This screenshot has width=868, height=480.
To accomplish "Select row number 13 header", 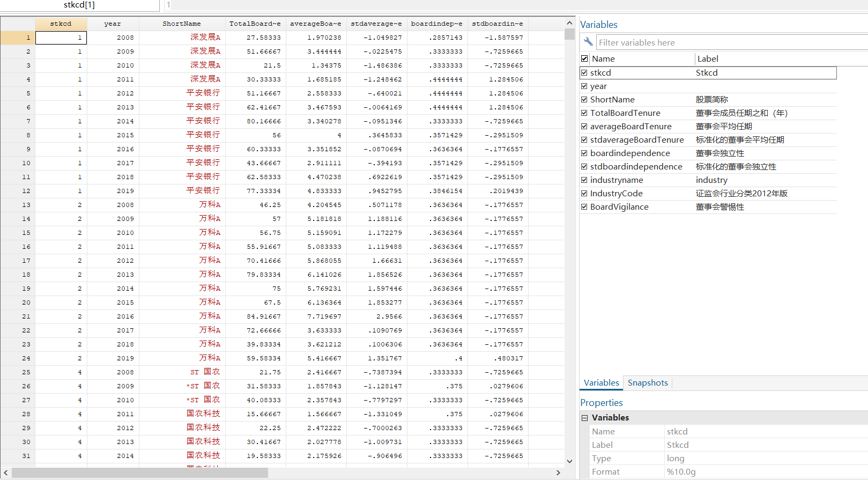I will [x=17, y=205].
